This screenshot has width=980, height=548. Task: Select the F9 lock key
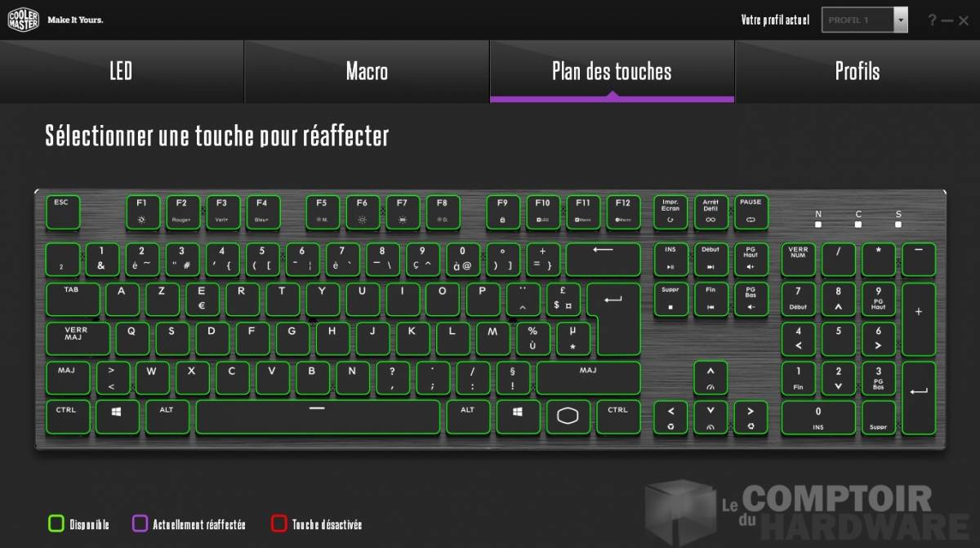pyautogui.click(x=502, y=212)
